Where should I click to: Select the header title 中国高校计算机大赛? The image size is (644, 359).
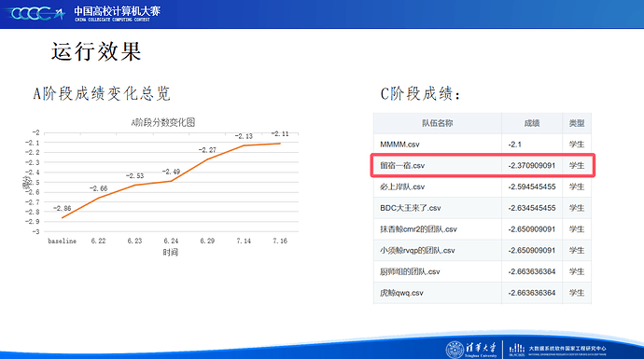click(x=117, y=11)
